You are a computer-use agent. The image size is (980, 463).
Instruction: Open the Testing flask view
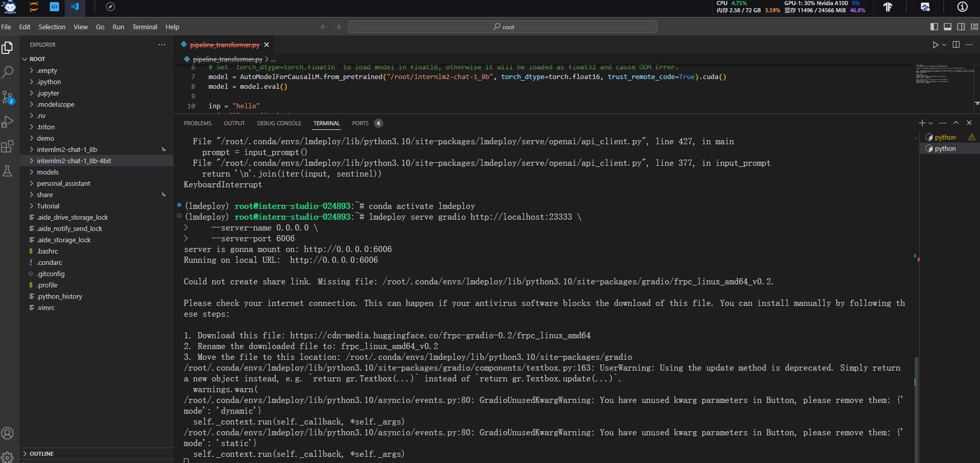[x=8, y=171]
